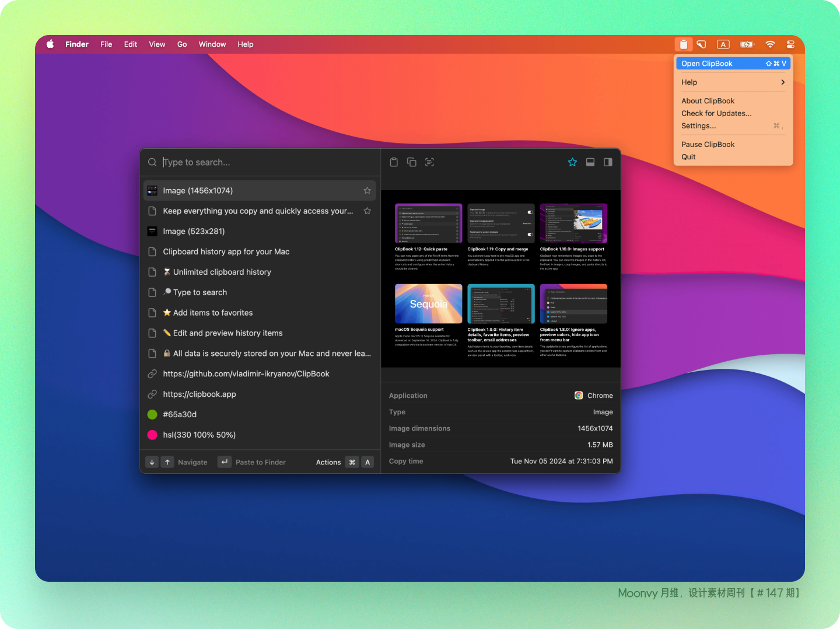The width and height of the screenshot is (840, 629).
Task: Select the 'Keep everything you copy' entry
Action: point(260,211)
